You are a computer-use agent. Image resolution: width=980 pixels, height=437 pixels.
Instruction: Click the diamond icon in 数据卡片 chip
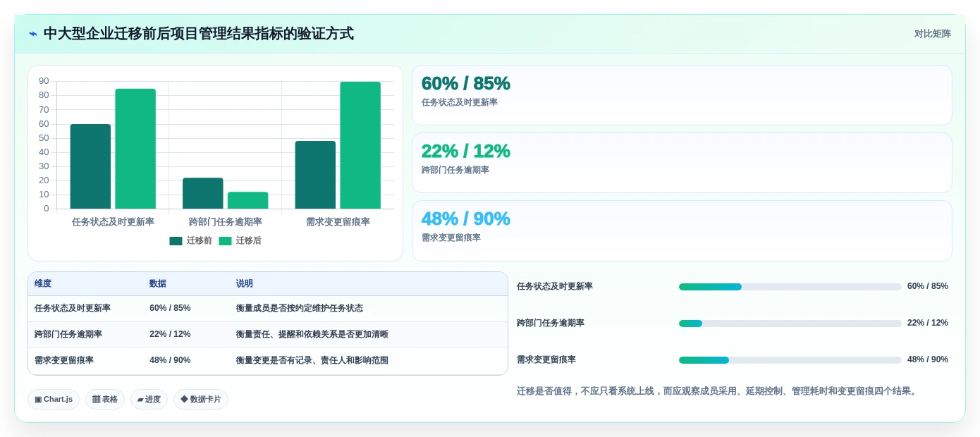[x=184, y=400]
